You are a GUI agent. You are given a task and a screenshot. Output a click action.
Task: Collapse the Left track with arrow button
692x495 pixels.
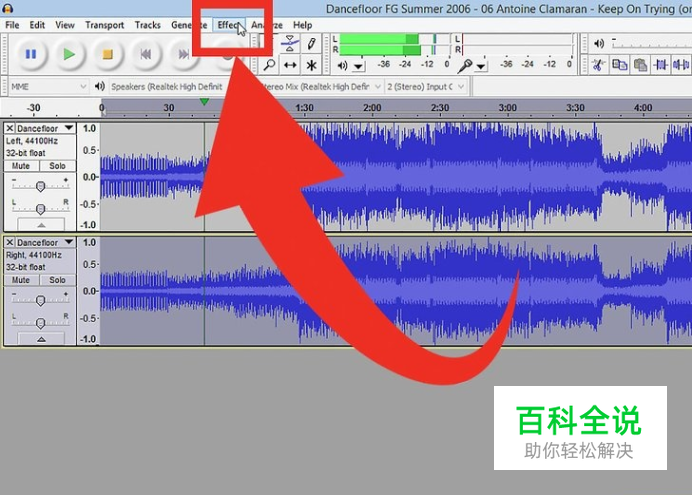click(41, 224)
